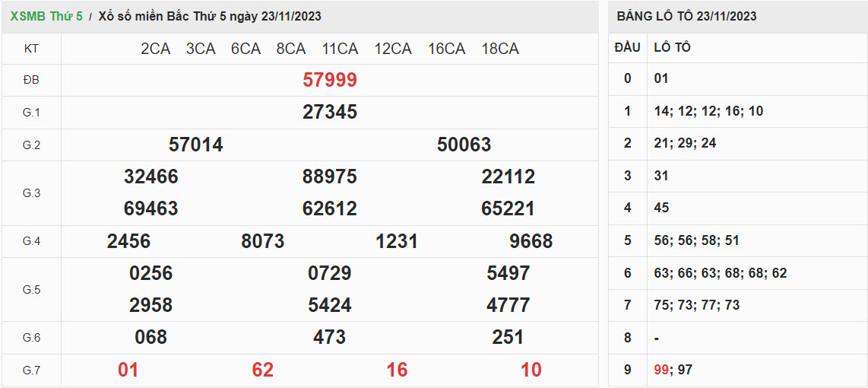Image resolution: width=868 pixels, height=388 pixels.
Task: Click G.6 prize number 068
Action: pyautogui.click(x=151, y=337)
